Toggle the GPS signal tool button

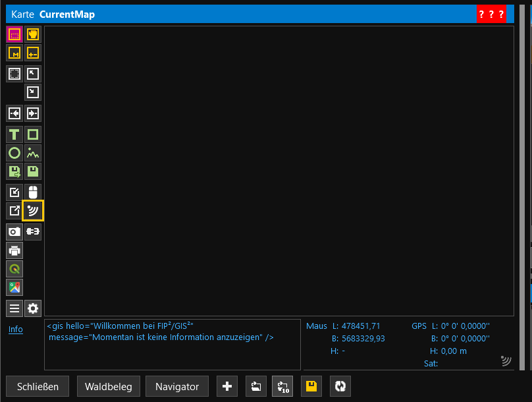(x=33, y=211)
